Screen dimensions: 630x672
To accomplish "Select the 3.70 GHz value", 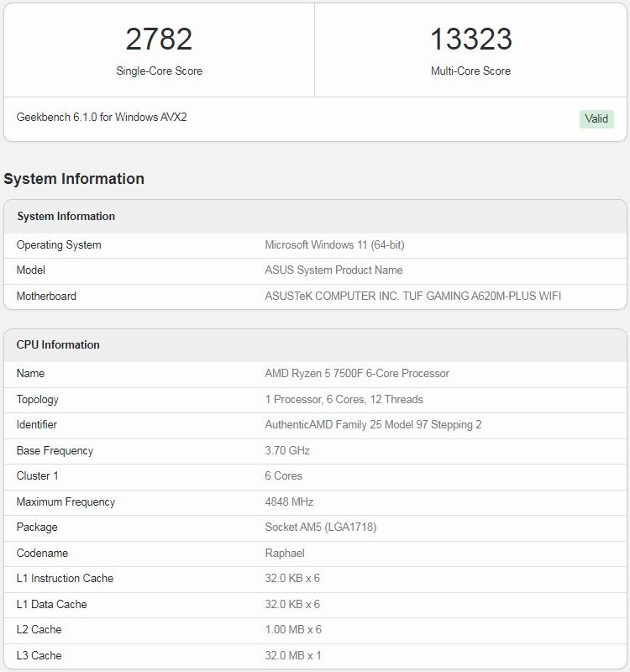I will tap(287, 450).
